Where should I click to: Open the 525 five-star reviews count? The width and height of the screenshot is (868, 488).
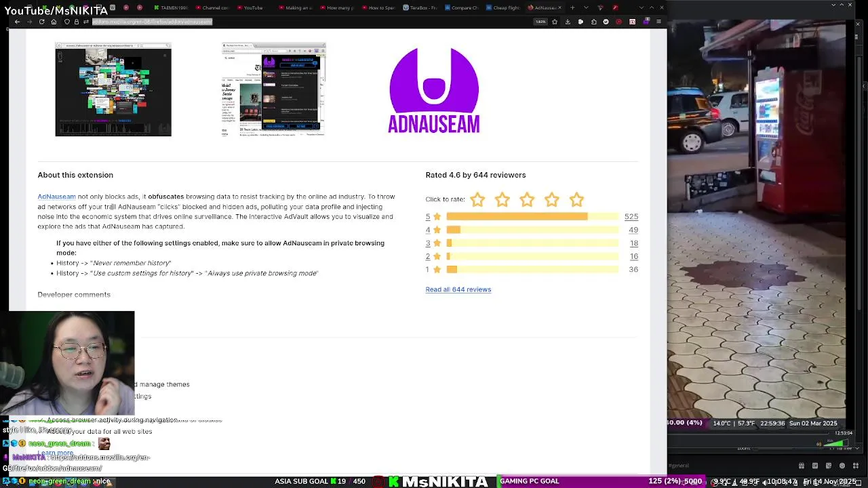click(631, 217)
